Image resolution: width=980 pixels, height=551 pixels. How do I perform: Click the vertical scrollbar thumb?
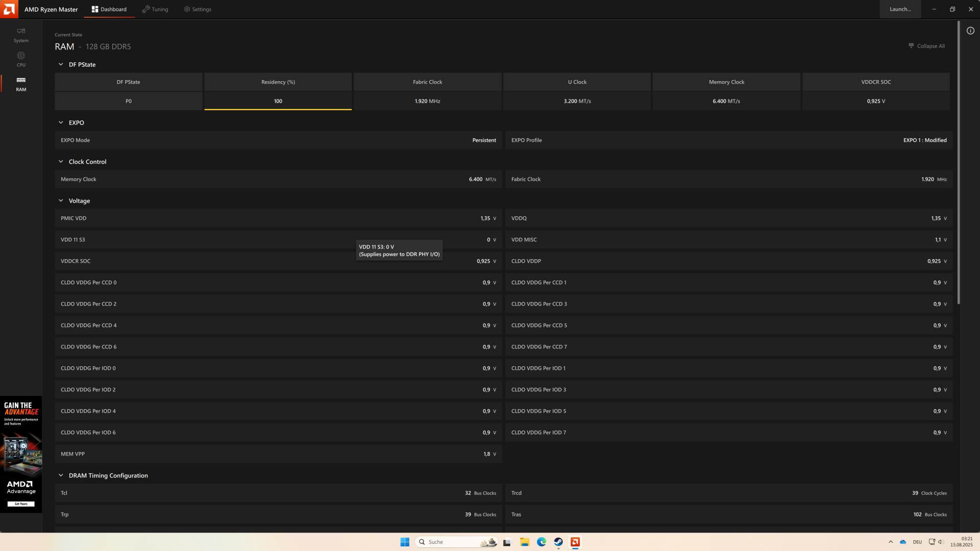point(959,163)
